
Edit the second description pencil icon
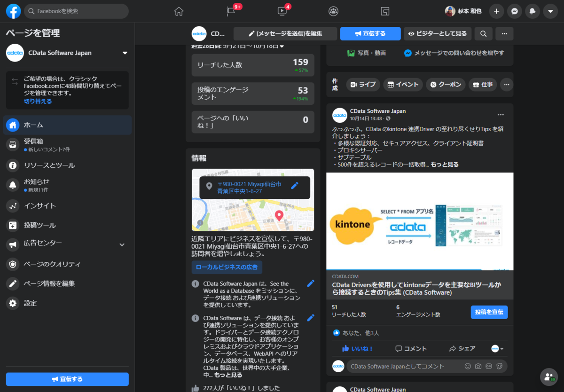(x=310, y=318)
